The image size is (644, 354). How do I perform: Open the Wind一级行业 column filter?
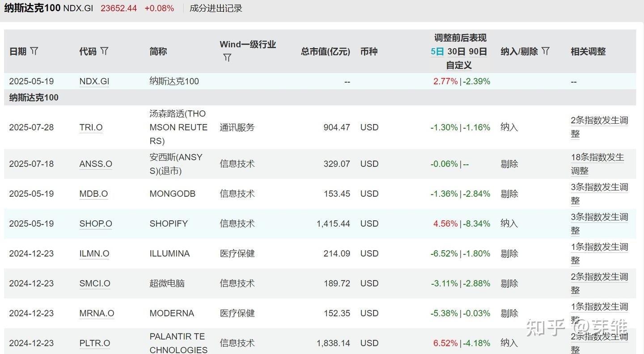tap(227, 58)
